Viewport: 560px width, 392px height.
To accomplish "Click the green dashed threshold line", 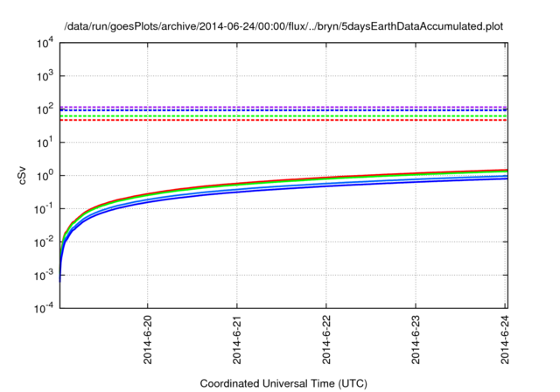I will [283, 116].
